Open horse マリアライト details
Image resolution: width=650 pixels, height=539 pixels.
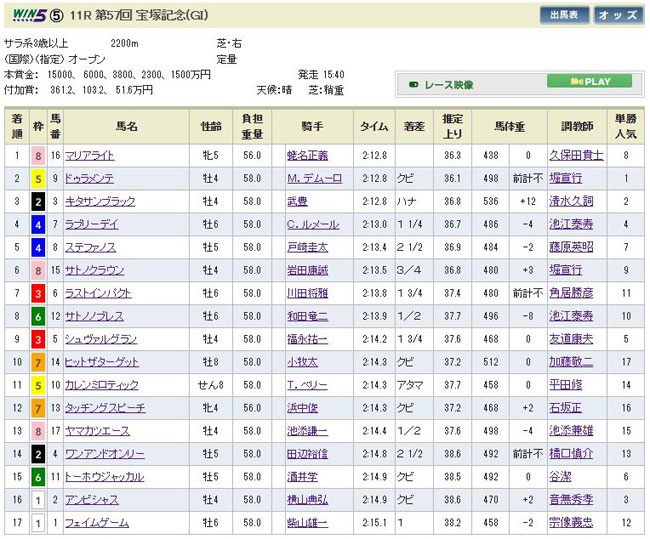(92, 155)
